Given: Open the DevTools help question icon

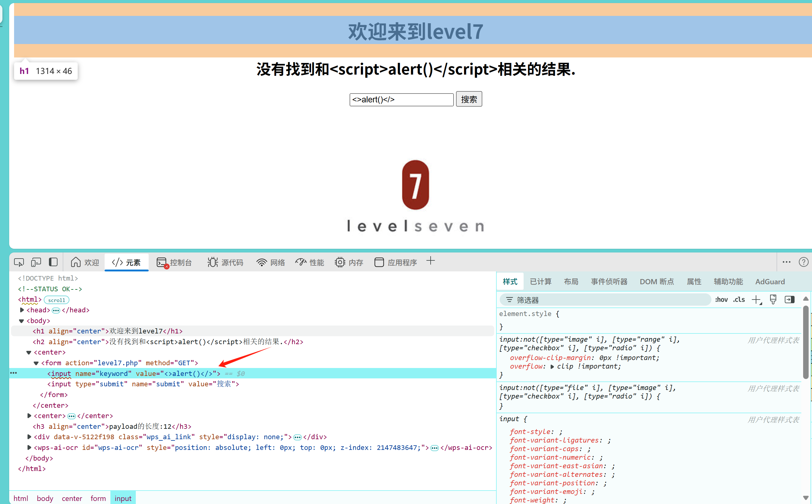Looking at the screenshot, I should 803,262.
